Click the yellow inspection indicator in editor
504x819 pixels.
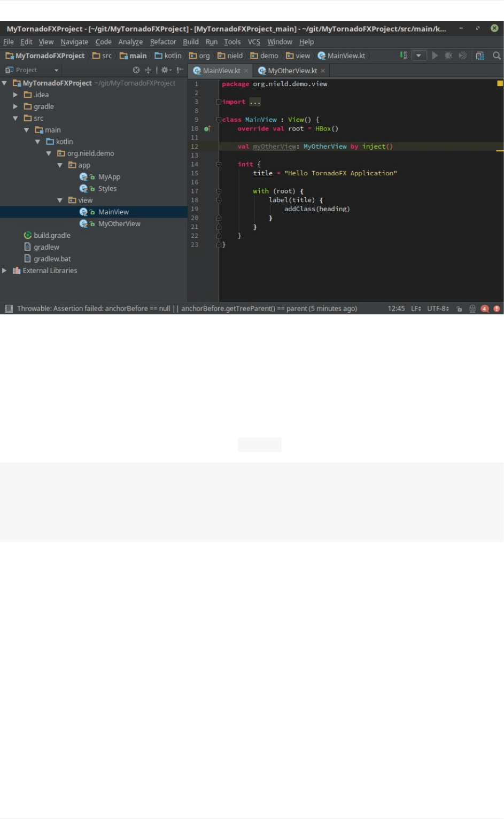click(x=500, y=83)
